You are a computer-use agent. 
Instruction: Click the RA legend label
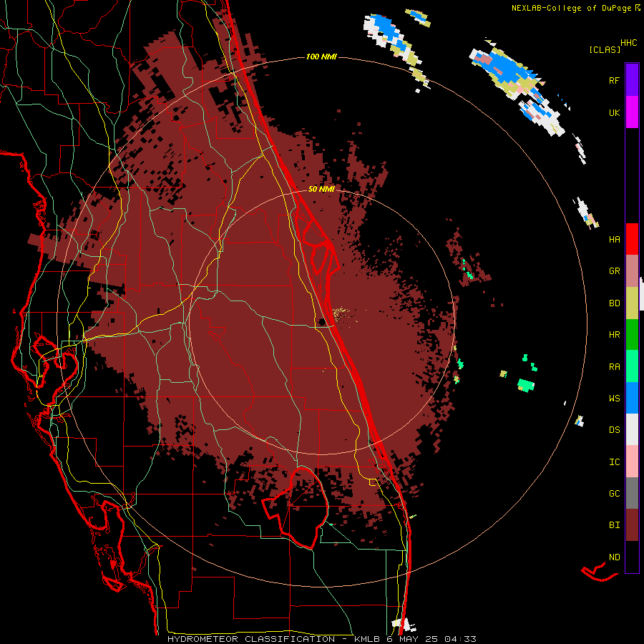(614, 366)
